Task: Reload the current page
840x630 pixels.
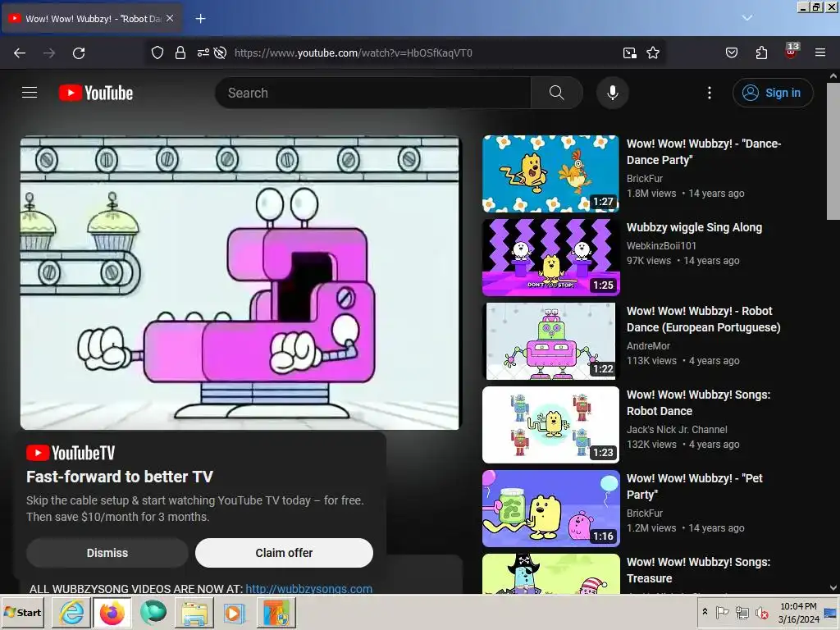Action: pos(79,53)
